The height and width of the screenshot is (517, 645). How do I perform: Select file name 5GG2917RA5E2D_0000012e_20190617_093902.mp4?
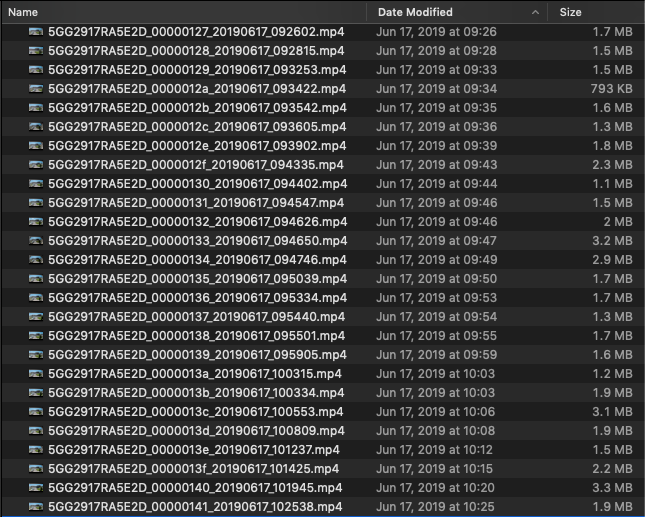point(197,146)
